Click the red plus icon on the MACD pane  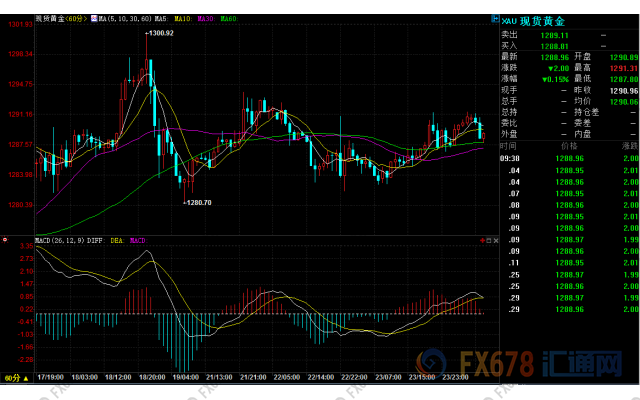482,241
